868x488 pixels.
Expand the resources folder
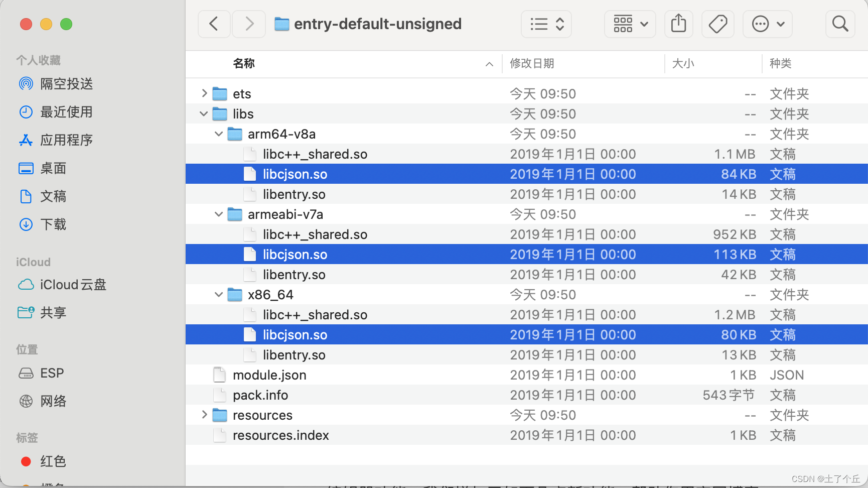204,415
